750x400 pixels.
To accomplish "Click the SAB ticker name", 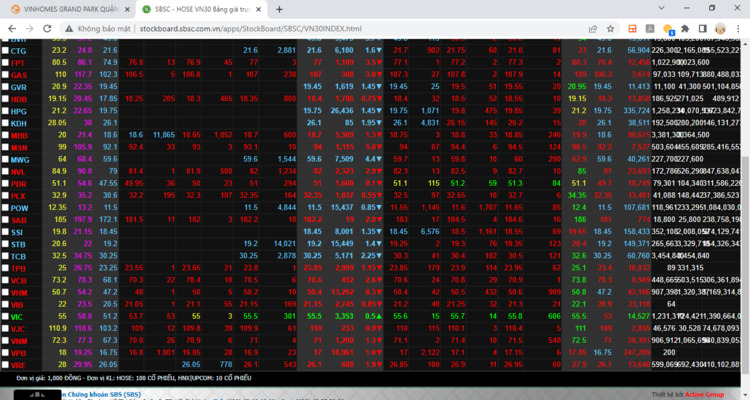I will pyautogui.click(x=19, y=220).
